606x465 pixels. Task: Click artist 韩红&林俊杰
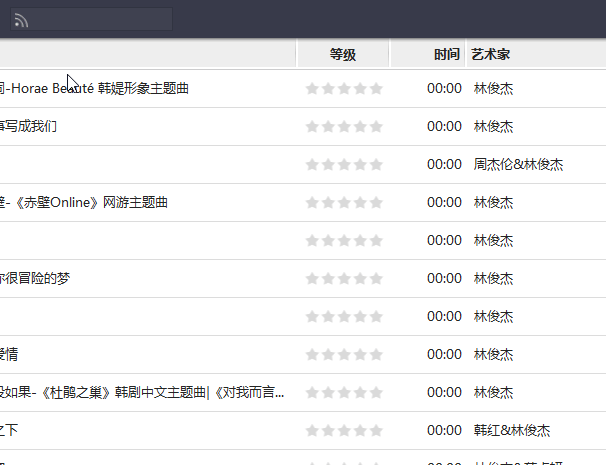click(512, 431)
